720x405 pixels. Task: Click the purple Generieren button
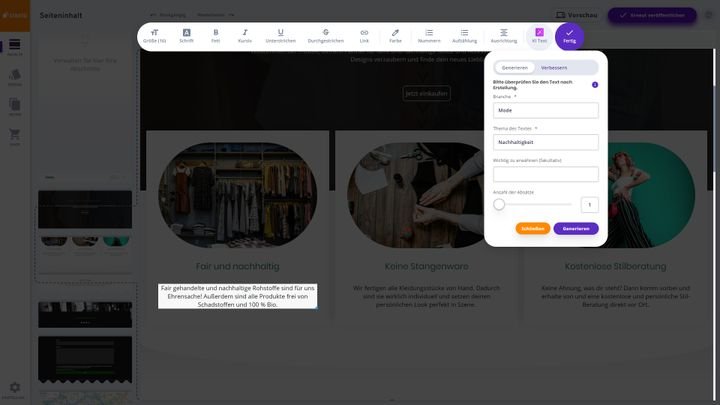(x=575, y=228)
